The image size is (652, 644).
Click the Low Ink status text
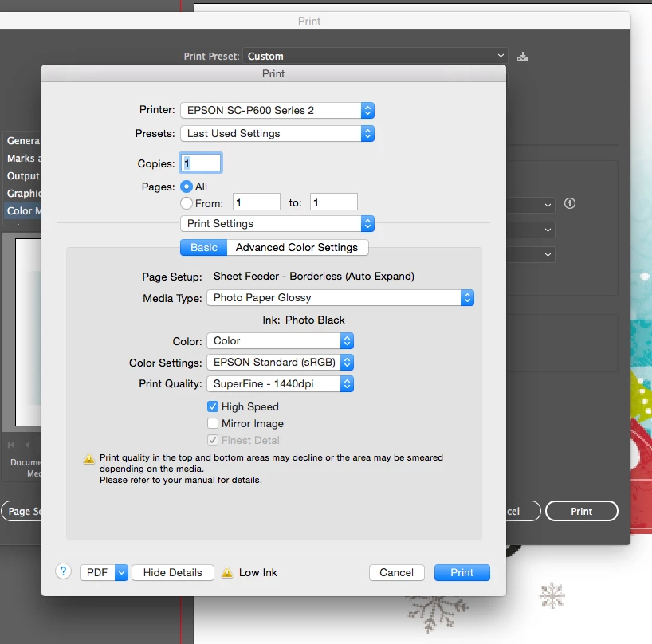click(x=257, y=573)
